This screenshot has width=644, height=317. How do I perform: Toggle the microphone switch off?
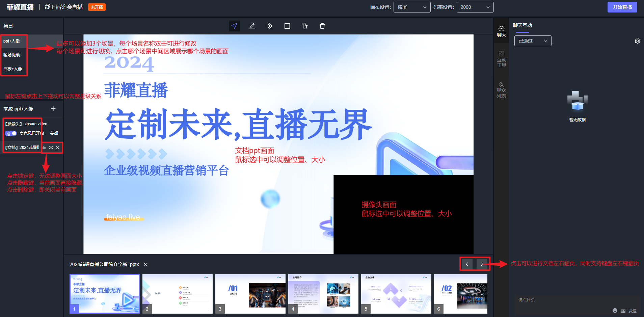pyautogui.click(x=11, y=133)
